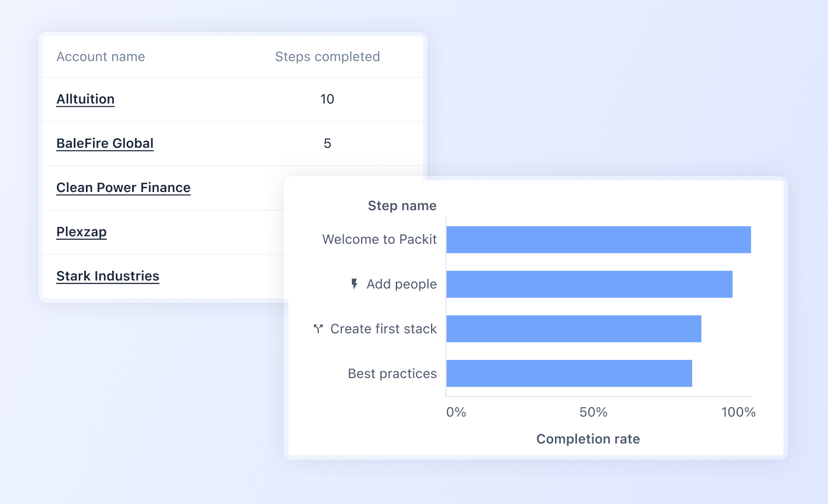Click the Add people step label

401,284
